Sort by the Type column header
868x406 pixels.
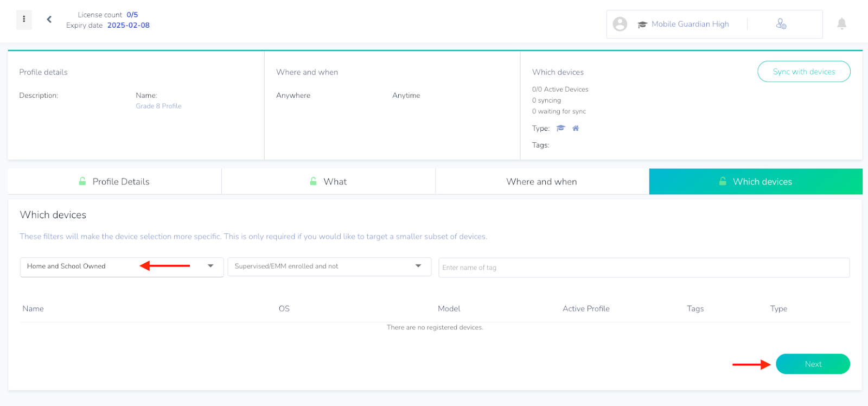(778, 308)
